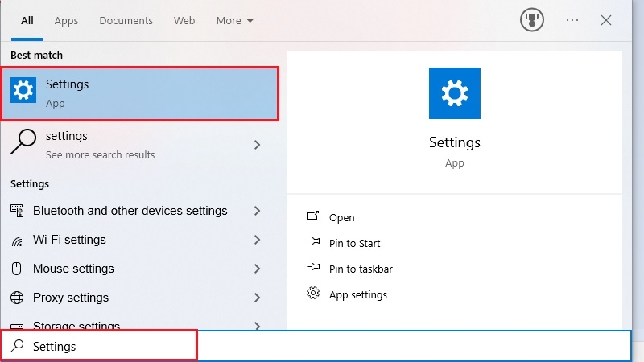Image resolution: width=644 pixels, height=362 pixels.
Task: Select 'Storage settings' result text
Action: [x=76, y=325]
